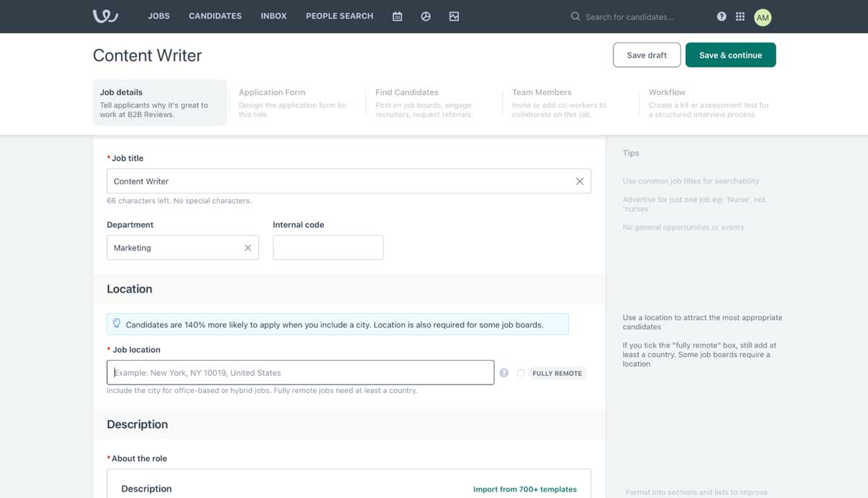Open the analytics chart icon in top bar
868x498 pixels.
pyautogui.click(x=454, y=16)
